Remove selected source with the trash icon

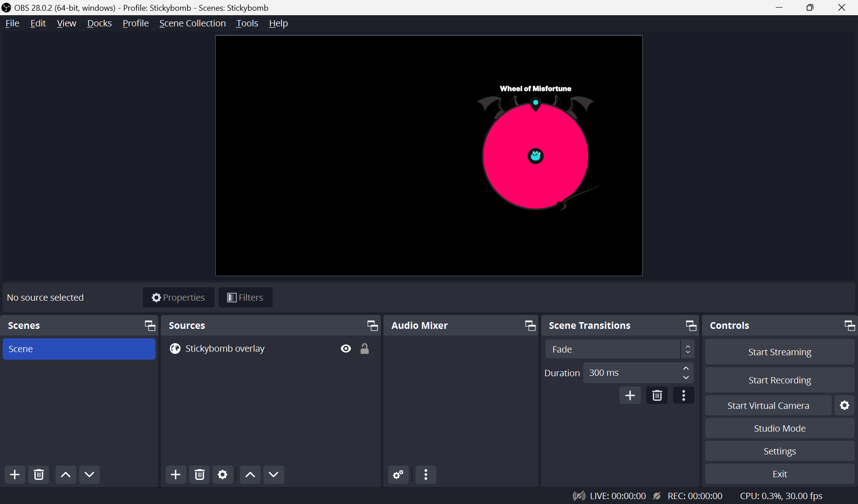(200, 475)
